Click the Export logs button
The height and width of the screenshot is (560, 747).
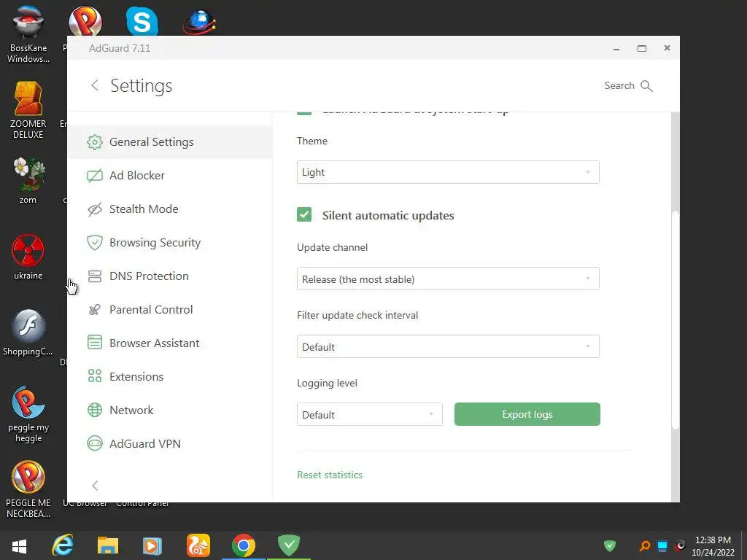[x=527, y=414]
